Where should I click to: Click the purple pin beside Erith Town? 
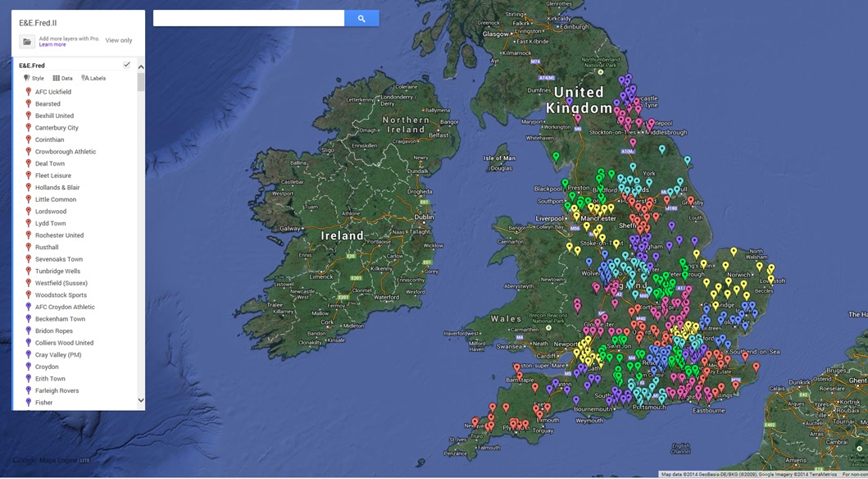pos(29,379)
